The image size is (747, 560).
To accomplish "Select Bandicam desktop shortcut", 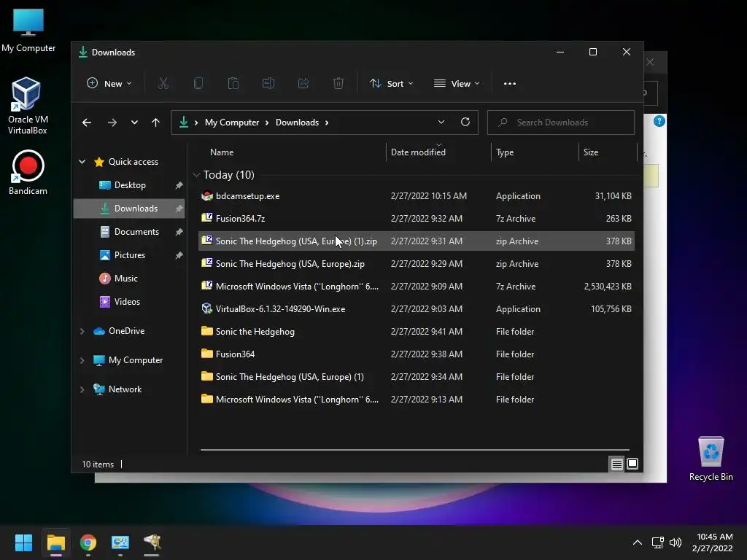I will [x=28, y=172].
